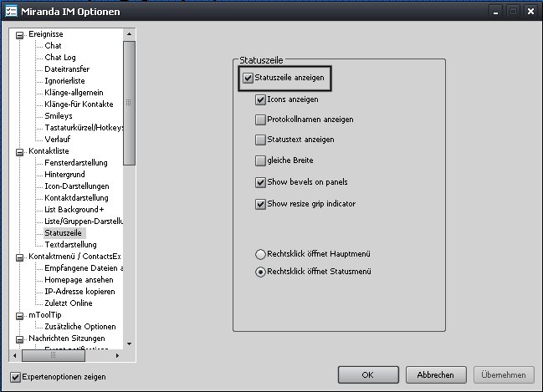Open the Chat Log options page
543x392 pixels.
coord(60,58)
